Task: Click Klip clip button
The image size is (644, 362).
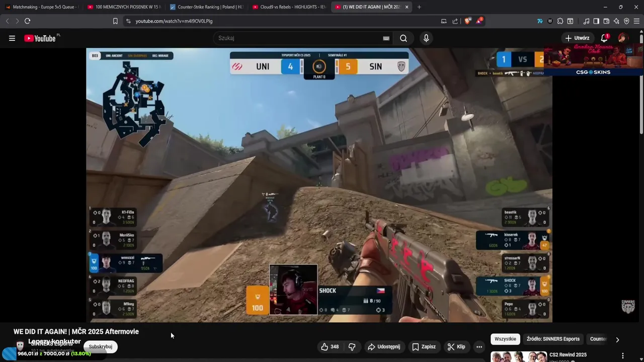Action: click(x=456, y=347)
